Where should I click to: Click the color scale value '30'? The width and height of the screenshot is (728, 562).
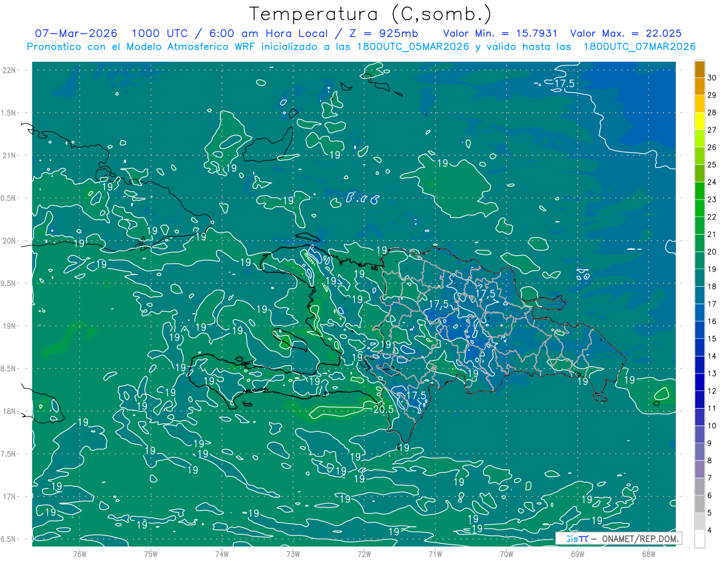(x=712, y=78)
